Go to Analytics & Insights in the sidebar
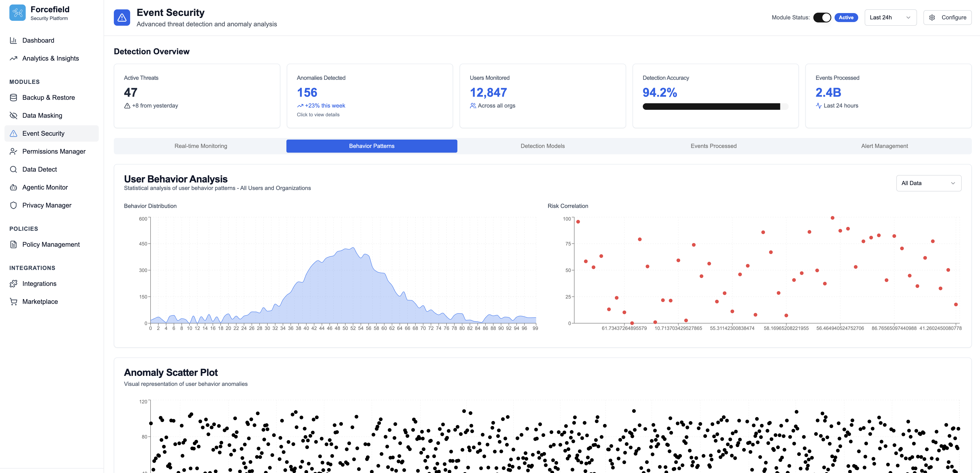 point(51,58)
